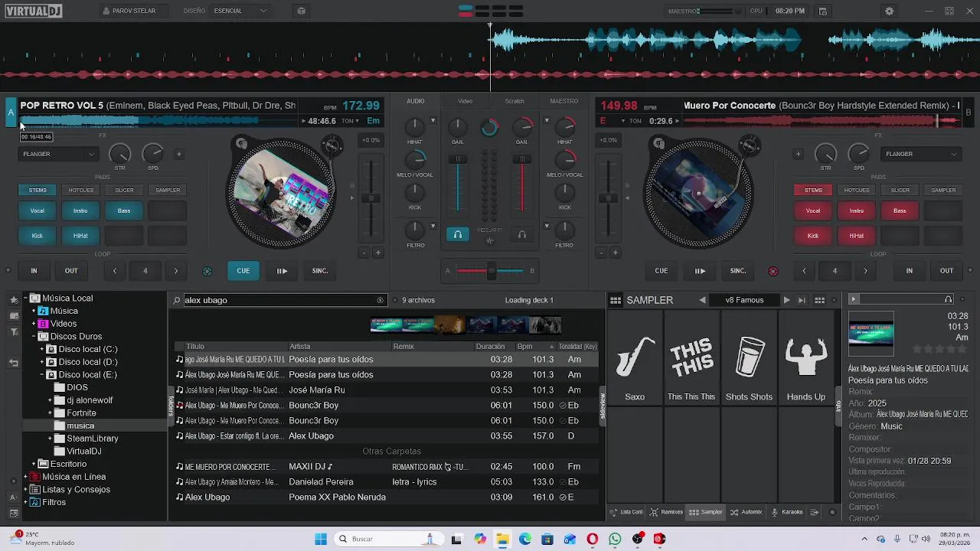Toggle deck A headphone cue button
Image resolution: width=980 pixels, height=551 pixels.
[457, 234]
